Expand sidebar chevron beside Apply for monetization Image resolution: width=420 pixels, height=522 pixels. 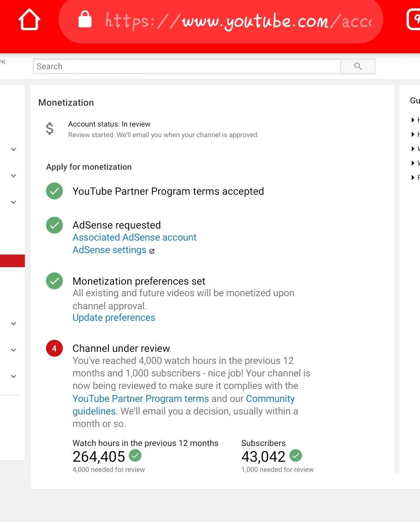pos(13,175)
